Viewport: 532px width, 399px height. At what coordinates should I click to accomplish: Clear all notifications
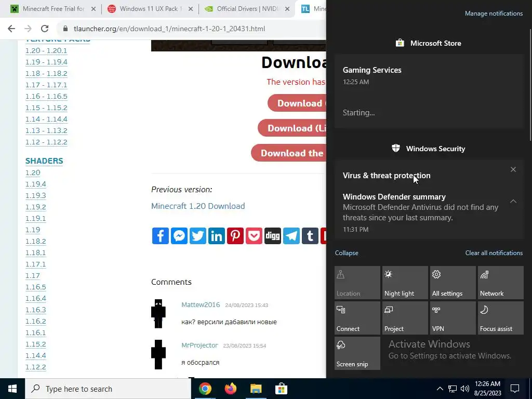coord(494,253)
